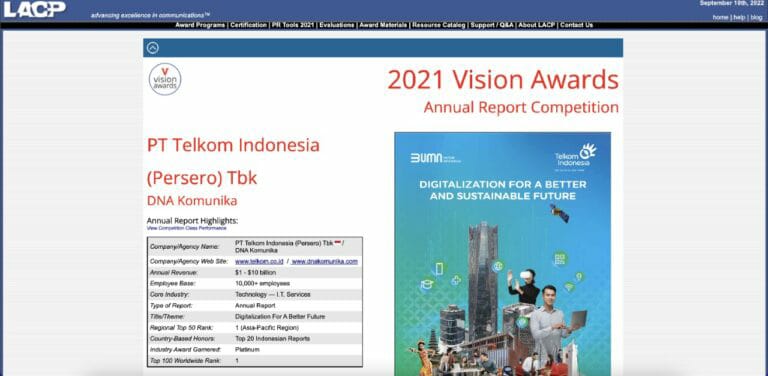Click the '10,000+ employees' cell
768x376 pixels.
point(263,283)
